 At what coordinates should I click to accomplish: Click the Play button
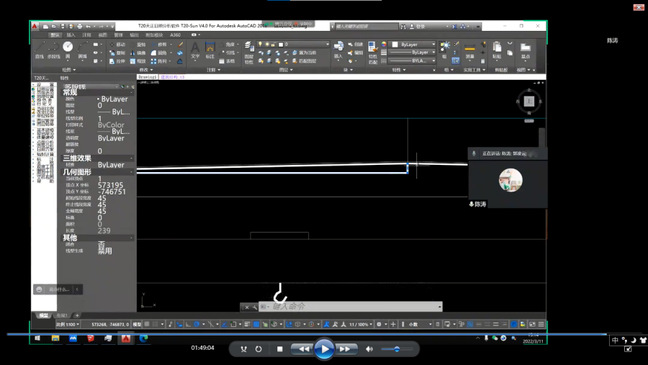click(324, 349)
